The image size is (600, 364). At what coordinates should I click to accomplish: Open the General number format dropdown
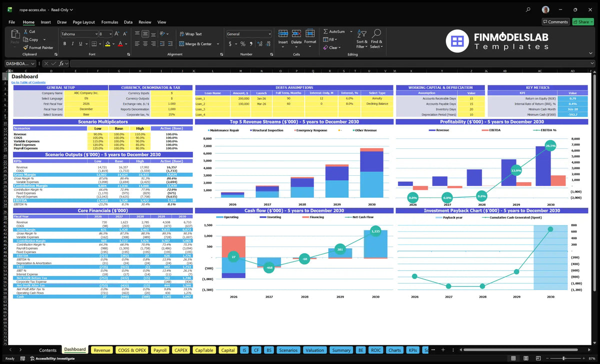point(269,34)
